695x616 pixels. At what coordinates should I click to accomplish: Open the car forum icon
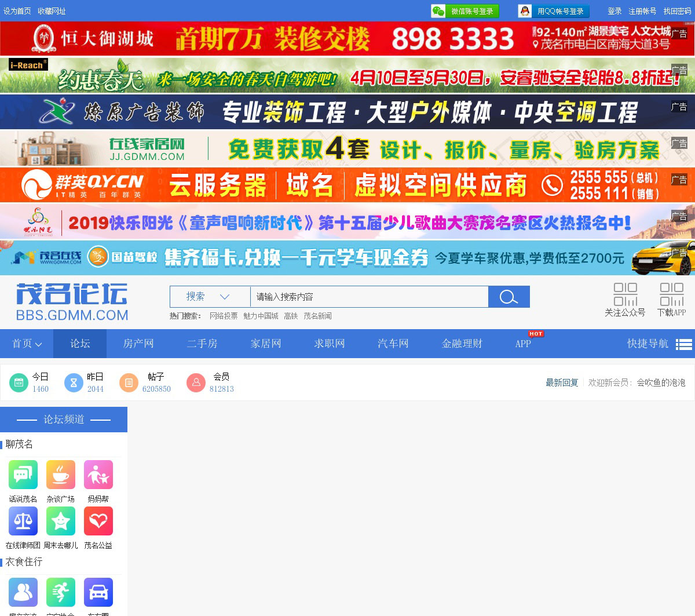tap(98, 592)
